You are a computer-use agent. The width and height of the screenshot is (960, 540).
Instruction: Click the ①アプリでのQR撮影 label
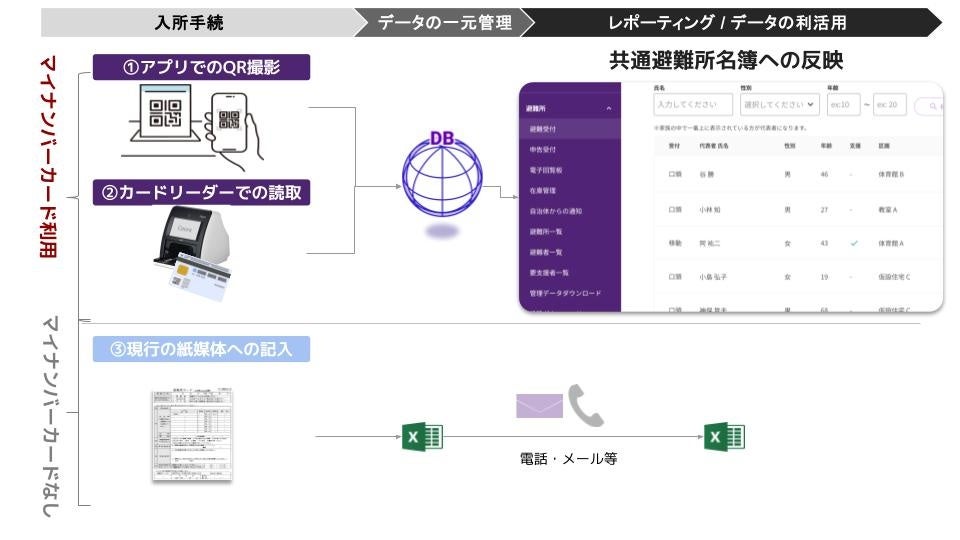click(x=201, y=67)
